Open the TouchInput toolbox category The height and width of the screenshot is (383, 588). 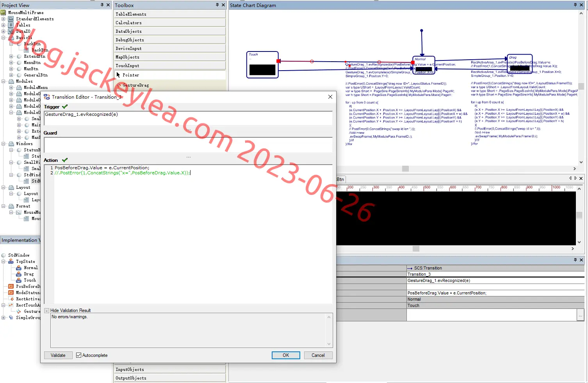170,66
